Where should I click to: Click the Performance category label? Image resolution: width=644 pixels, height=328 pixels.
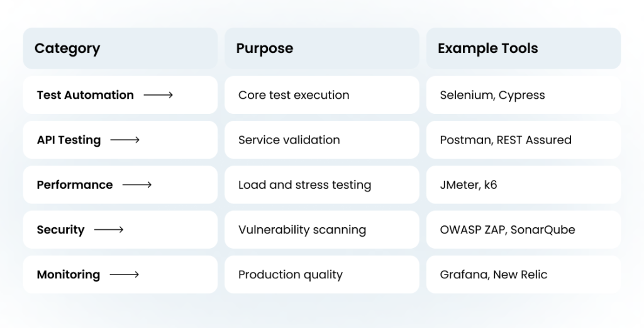75,185
